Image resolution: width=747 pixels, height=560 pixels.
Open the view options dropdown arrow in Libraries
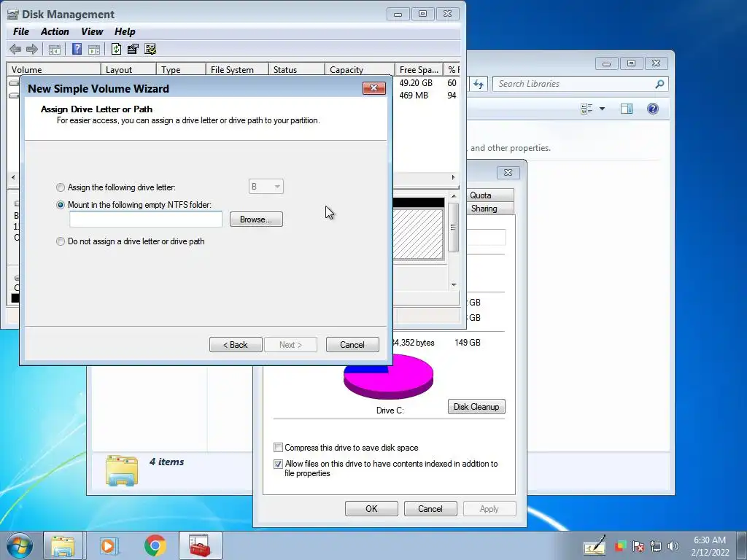tap(602, 109)
